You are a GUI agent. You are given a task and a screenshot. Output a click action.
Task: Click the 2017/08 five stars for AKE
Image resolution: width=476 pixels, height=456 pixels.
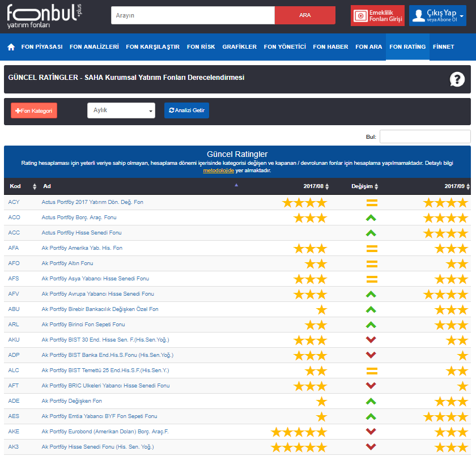299,432
